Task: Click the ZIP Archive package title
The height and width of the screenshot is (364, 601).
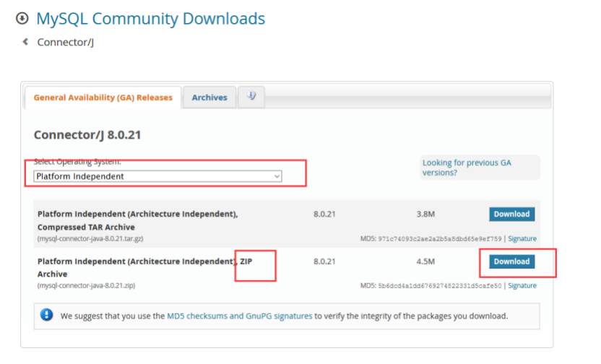Action: coord(145,267)
